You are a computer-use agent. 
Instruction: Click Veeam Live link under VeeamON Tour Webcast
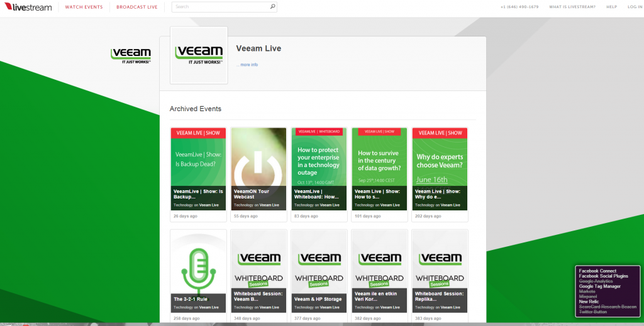[269, 205]
